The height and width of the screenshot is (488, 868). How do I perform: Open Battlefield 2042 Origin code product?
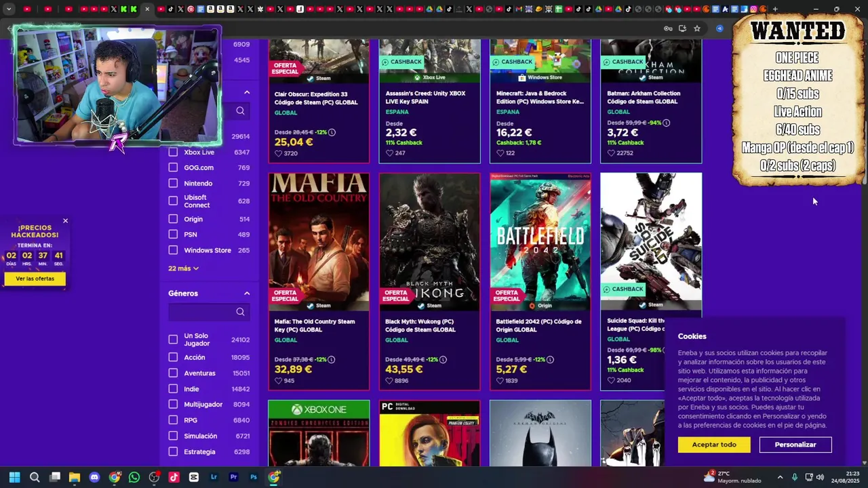539,325
